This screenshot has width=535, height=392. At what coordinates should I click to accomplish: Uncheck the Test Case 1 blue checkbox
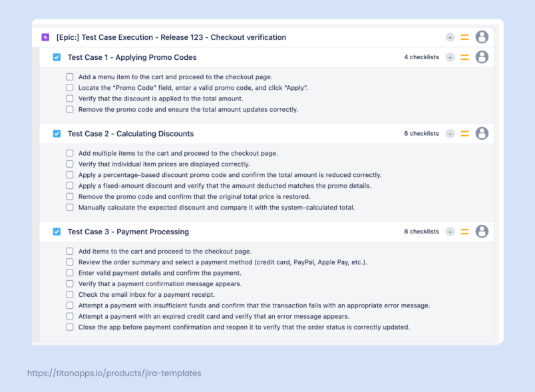[57, 57]
